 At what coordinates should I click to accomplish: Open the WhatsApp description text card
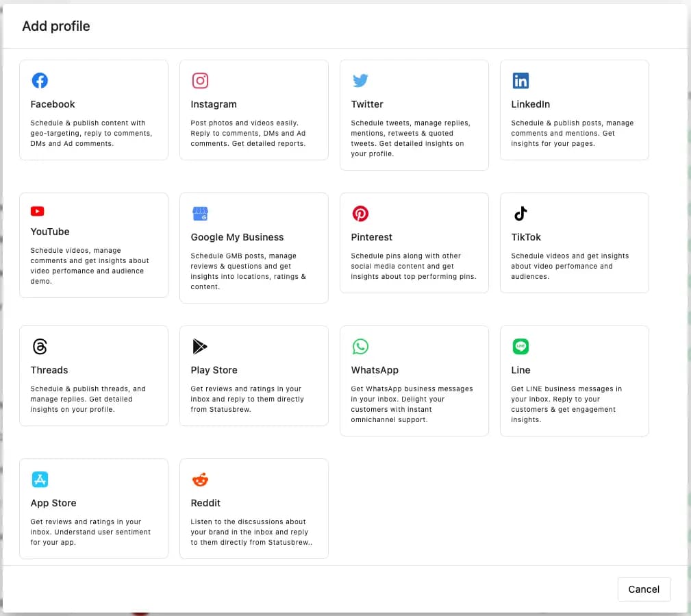(x=412, y=404)
